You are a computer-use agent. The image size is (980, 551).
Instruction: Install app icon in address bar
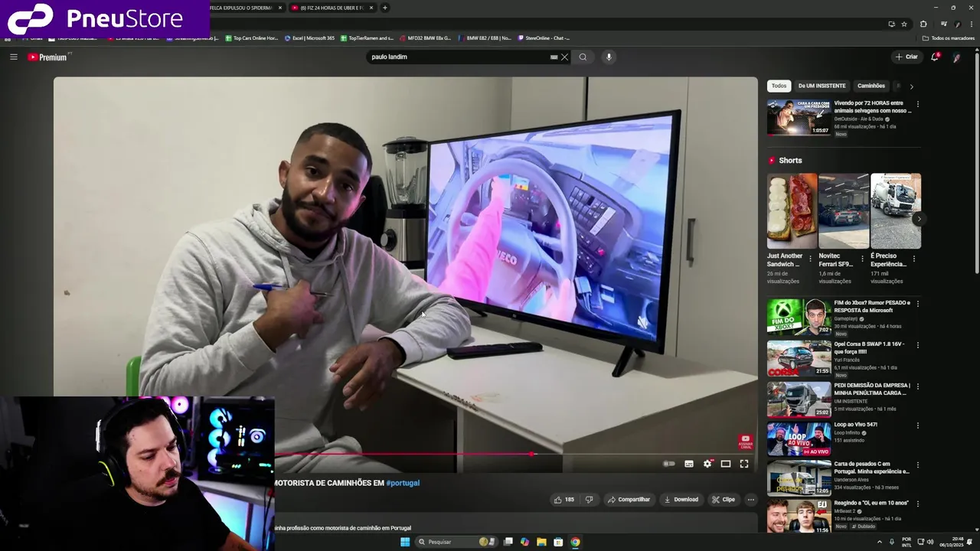[x=891, y=24]
